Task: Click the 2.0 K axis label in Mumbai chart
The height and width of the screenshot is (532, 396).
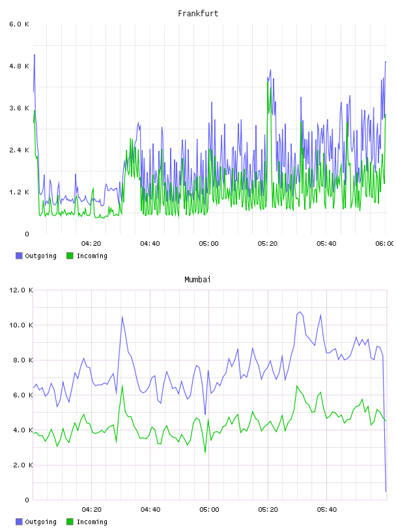Action: (23, 465)
